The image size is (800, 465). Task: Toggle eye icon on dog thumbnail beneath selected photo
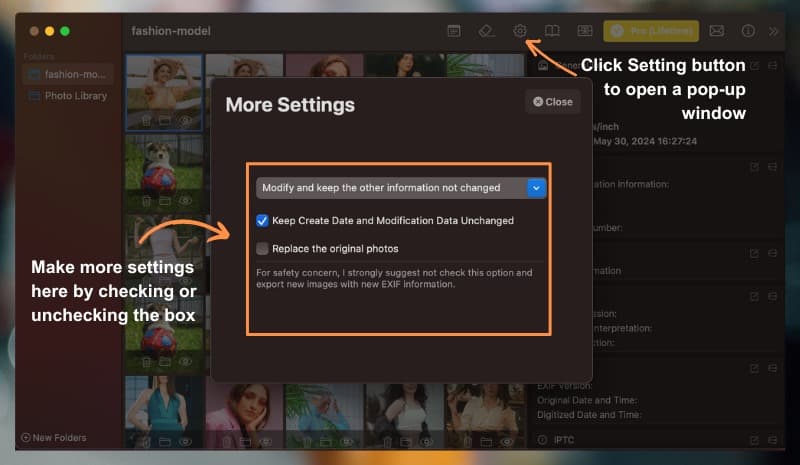click(186, 201)
